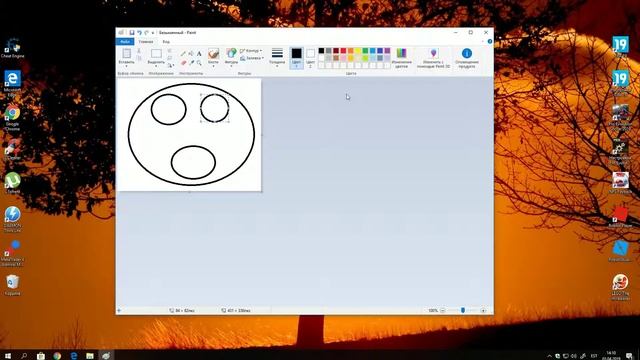This screenshot has width=640, height=360.
Task: Open the uTorrent desktop shortcut
Action: (x=12, y=183)
